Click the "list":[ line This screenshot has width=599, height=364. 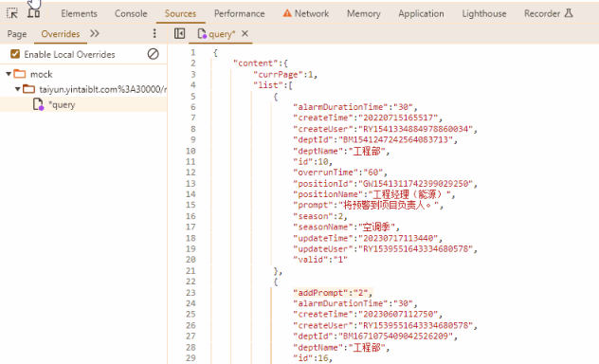273,84
